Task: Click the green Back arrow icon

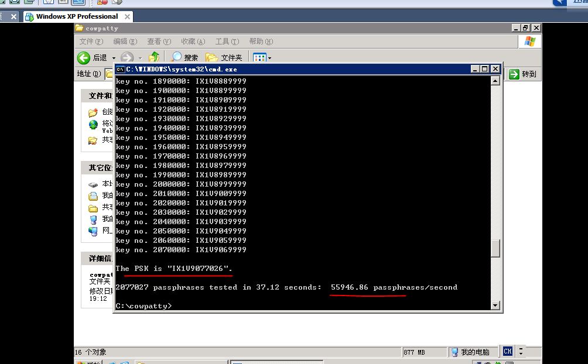Action: (84, 57)
